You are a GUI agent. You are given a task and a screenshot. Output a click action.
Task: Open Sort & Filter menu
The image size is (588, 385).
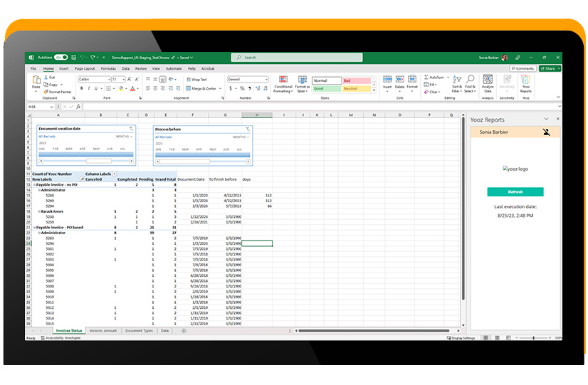(457, 84)
